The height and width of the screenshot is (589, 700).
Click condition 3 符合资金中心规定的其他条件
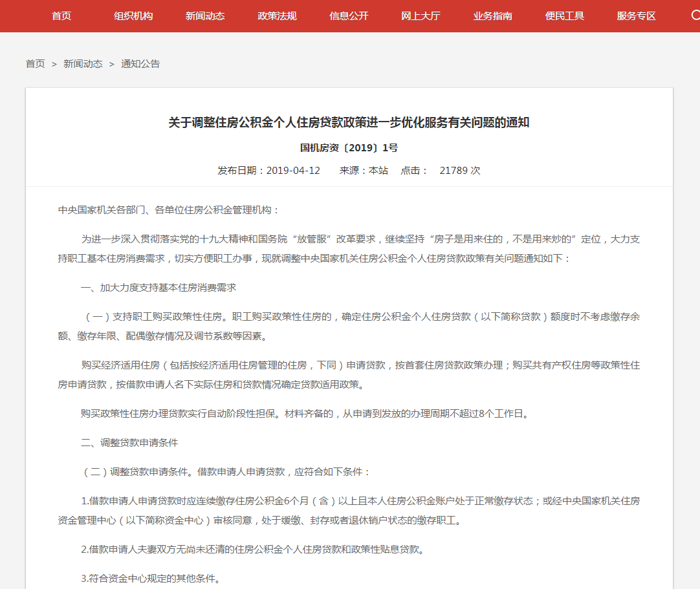tap(151, 579)
